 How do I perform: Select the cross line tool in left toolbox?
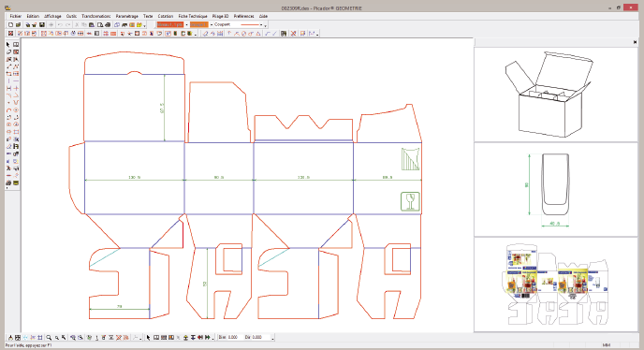coord(16,88)
